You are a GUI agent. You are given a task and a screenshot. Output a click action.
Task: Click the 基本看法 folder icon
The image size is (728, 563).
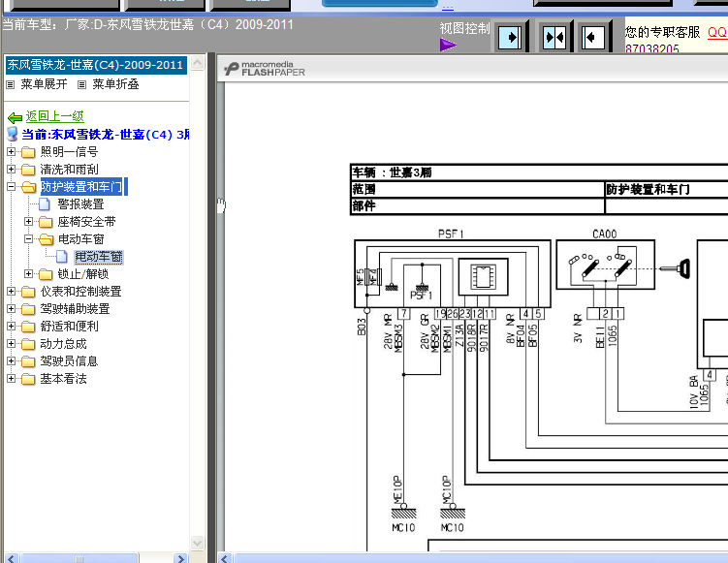(x=28, y=379)
